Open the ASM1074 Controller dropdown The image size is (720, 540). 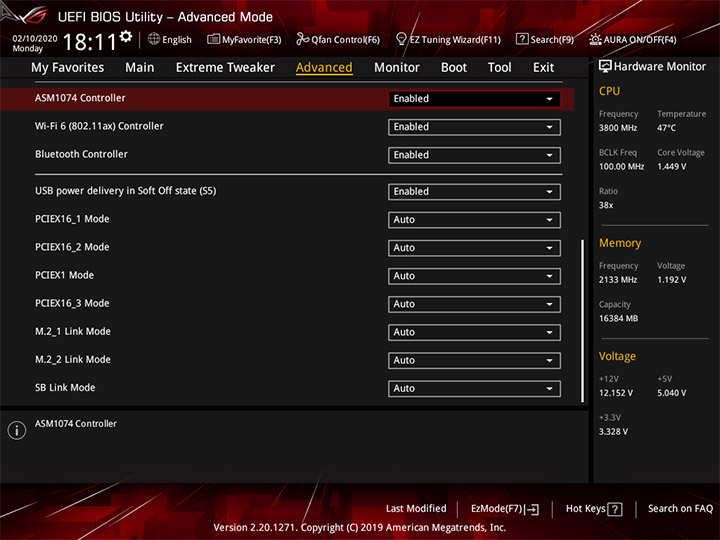coord(474,99)
